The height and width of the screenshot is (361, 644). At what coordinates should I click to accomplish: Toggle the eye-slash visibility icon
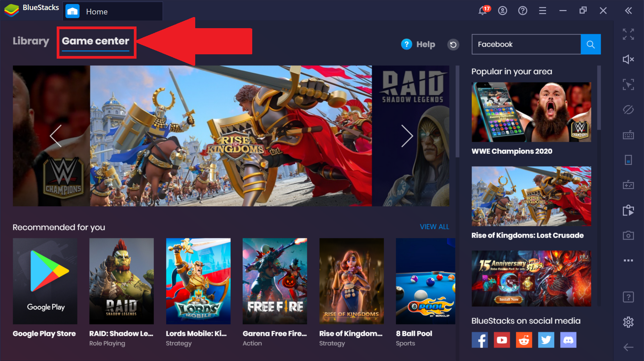tap(628, 110)
